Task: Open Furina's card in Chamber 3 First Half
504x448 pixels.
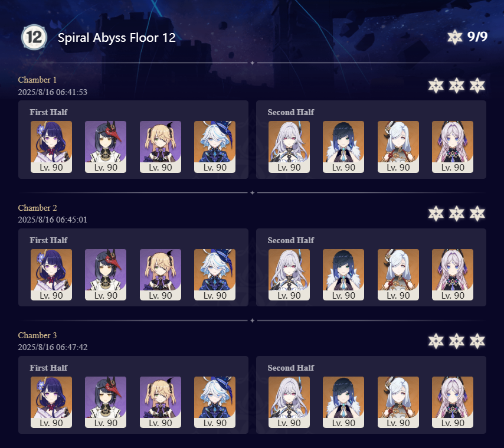Action: coord(215,403)
